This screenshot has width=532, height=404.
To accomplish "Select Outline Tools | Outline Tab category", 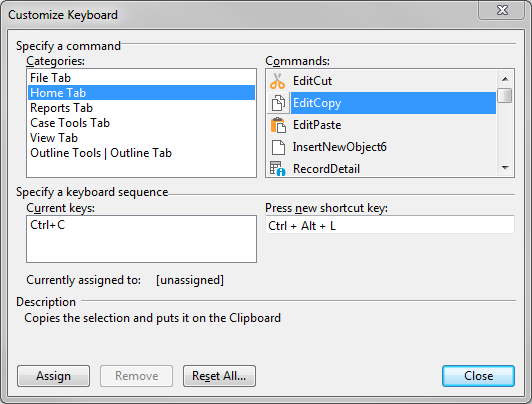I will click(141, 153).
